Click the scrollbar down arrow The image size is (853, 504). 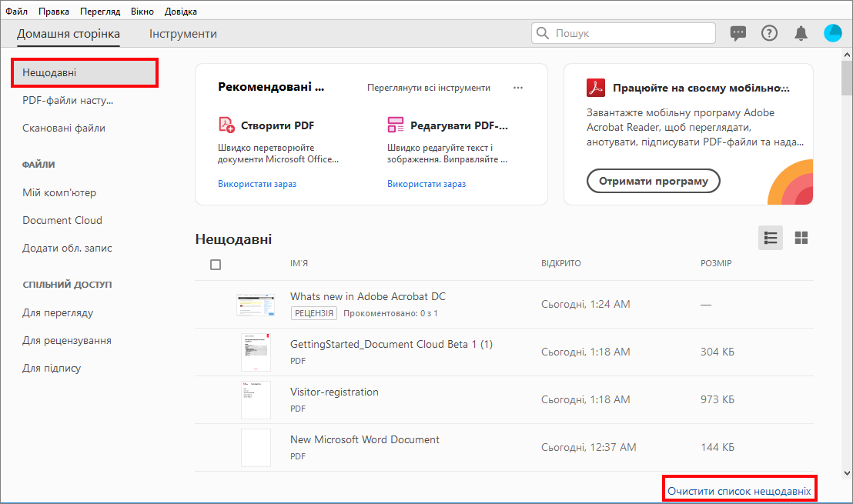point(847,473)
